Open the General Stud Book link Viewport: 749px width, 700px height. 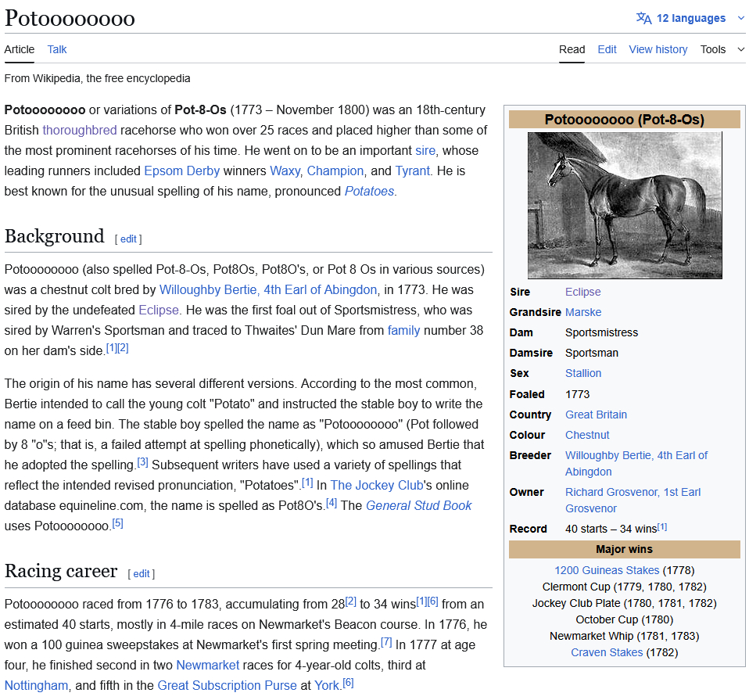(418, 505)
